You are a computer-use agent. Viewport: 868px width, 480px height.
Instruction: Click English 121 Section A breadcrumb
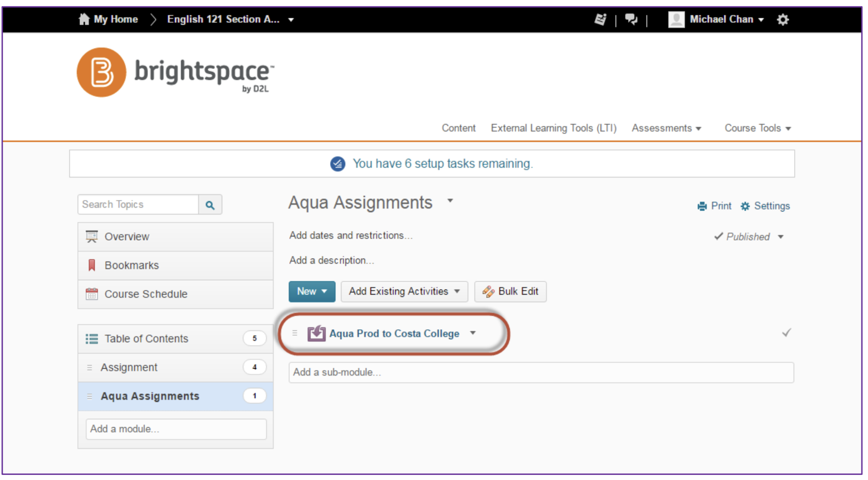[x=223, y=19]
